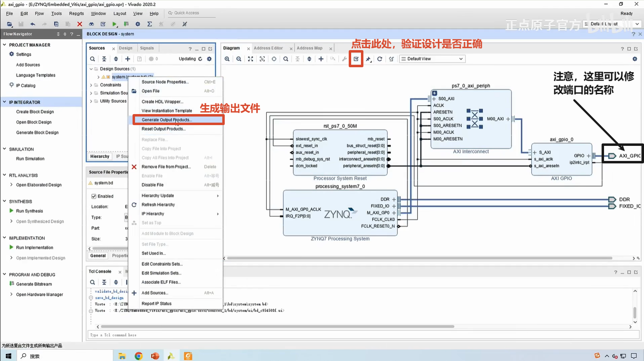
Task: Expand Open Elaborated Design item
Action: click(x=11, y=185)
